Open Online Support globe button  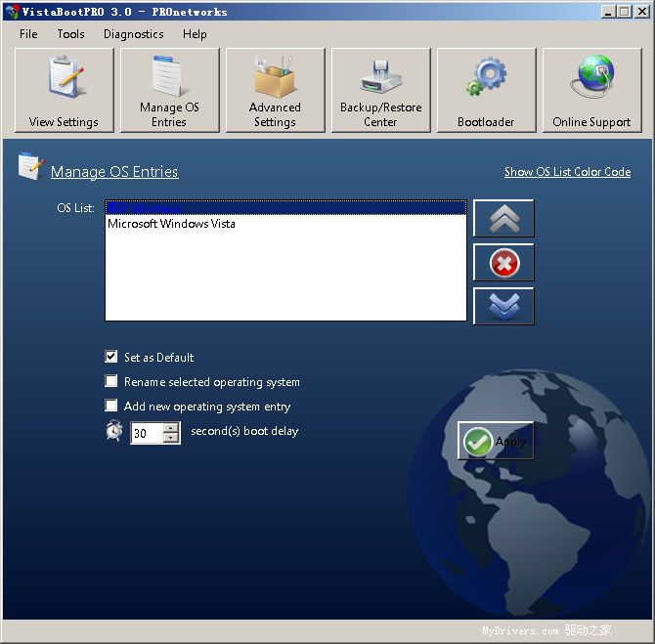pyautogui.click(x=591, y=90)
